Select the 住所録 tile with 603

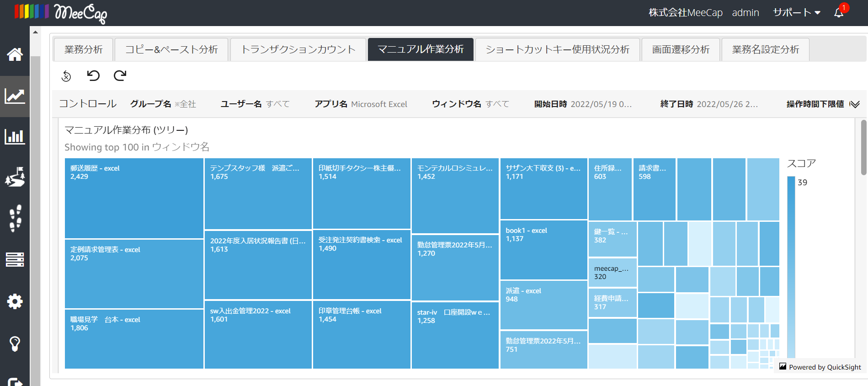(x=610, y=189)
